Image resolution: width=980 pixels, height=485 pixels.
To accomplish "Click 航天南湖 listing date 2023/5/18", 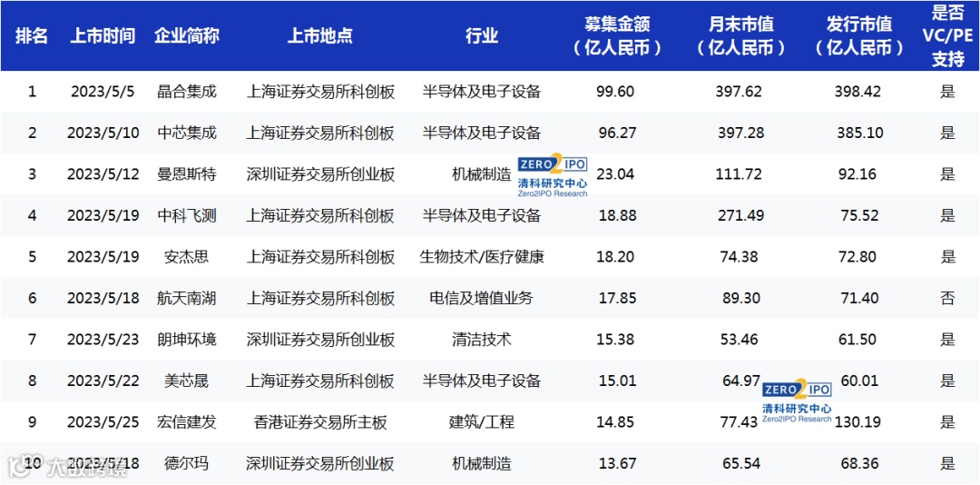I will (103, 298).
